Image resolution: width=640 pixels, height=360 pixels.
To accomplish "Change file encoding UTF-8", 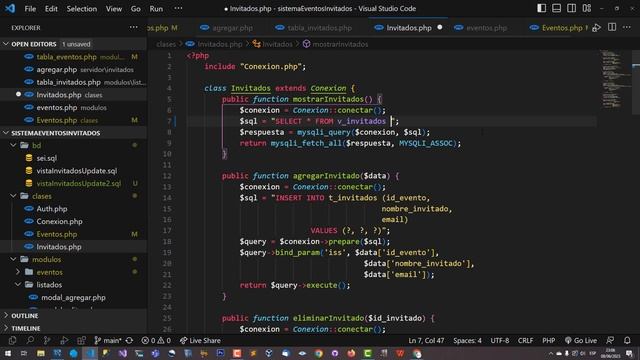I will [500, 340].
